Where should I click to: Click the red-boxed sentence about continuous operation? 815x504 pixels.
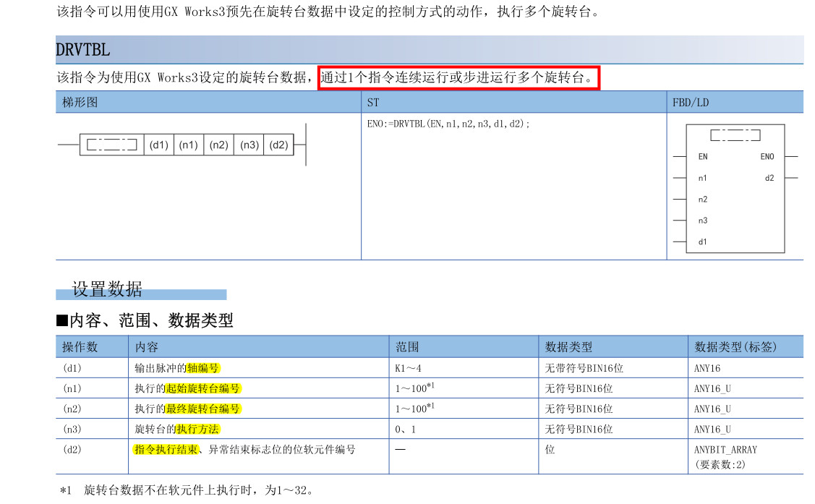click(458, 77)
